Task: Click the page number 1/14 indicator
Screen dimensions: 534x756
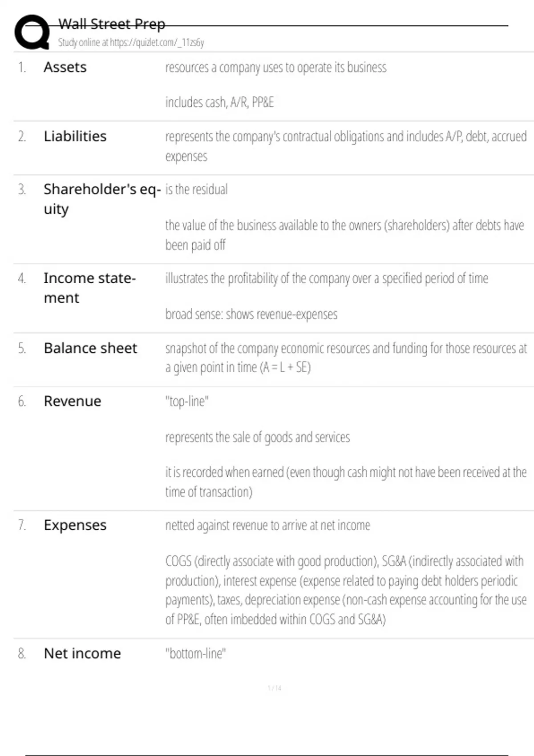Action: 275,688
